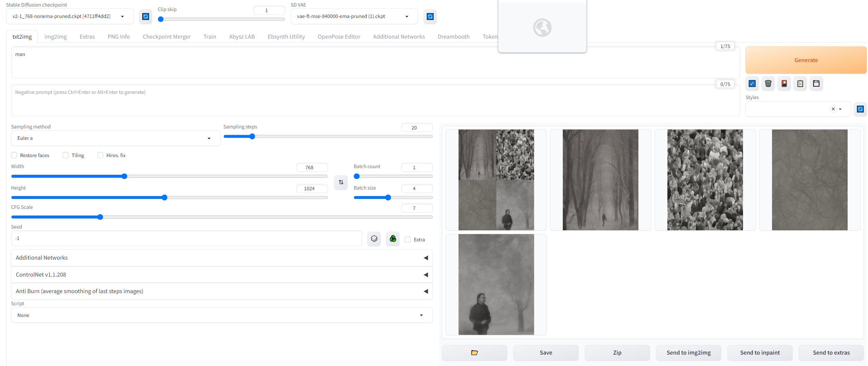The width and height of the screenshot is (868, 366).
Task: Open the Sampling method dropdown
Action: click(x=116, y=138)
